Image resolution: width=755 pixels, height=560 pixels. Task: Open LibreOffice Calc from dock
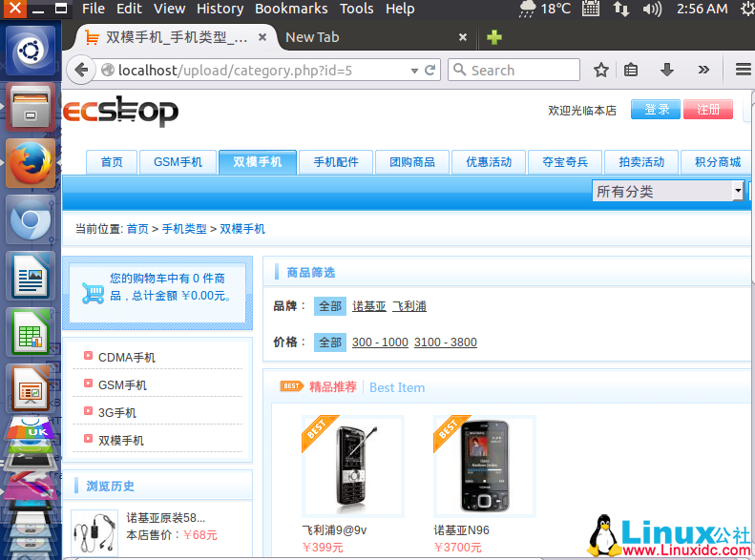coord(31,332)
